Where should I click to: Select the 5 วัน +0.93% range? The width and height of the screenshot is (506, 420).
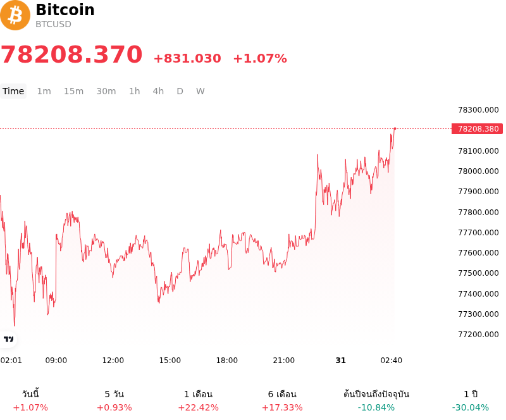coord(114,400)
